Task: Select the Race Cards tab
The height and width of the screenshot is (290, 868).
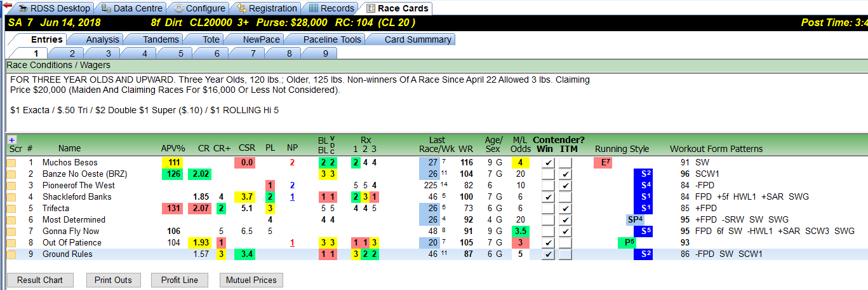Action: pos(396,8)
